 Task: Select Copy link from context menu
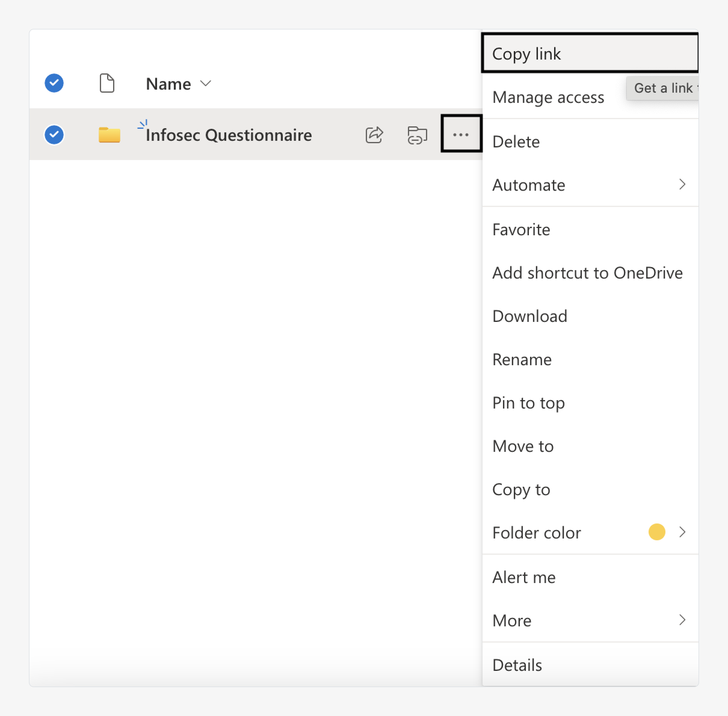point(526,54)
